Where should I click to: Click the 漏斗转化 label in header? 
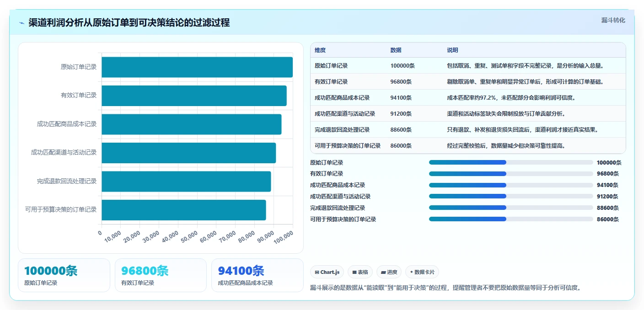(613, 20)
